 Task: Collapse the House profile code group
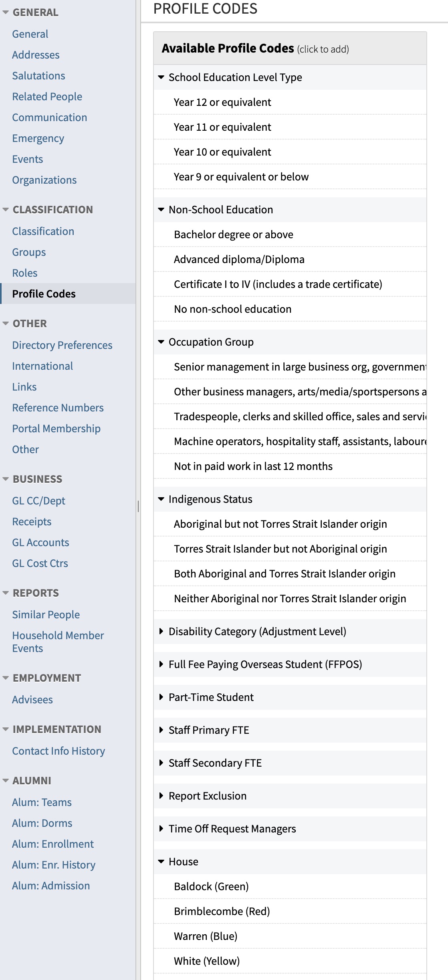point(161,862)
